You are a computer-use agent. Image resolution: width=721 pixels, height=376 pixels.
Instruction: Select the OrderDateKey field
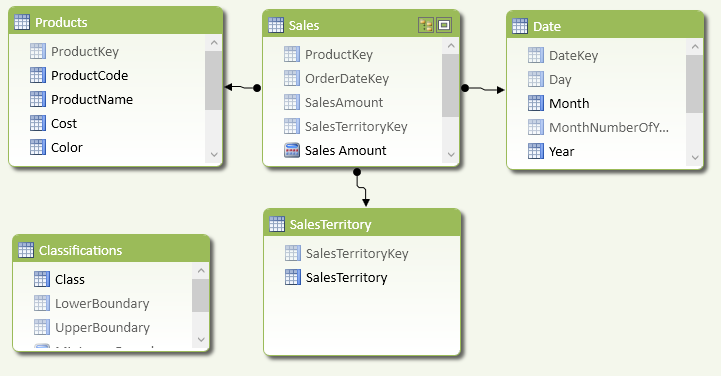pos(347,78)
